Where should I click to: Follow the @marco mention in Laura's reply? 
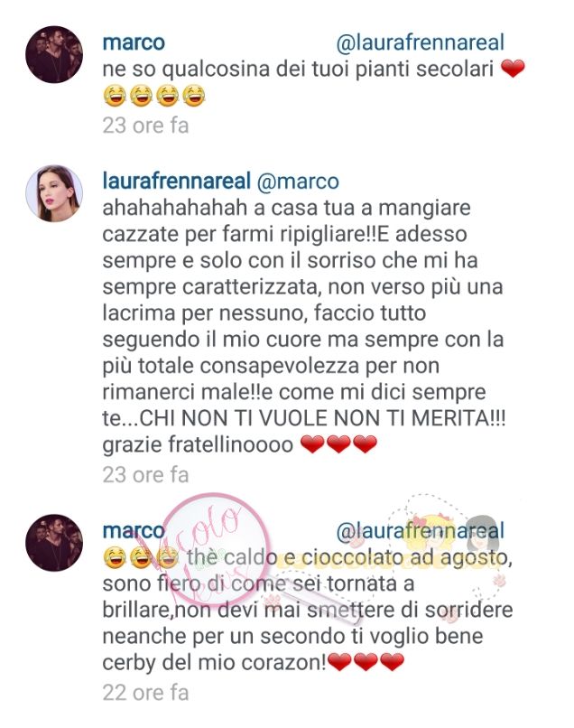tap(298, 182)
